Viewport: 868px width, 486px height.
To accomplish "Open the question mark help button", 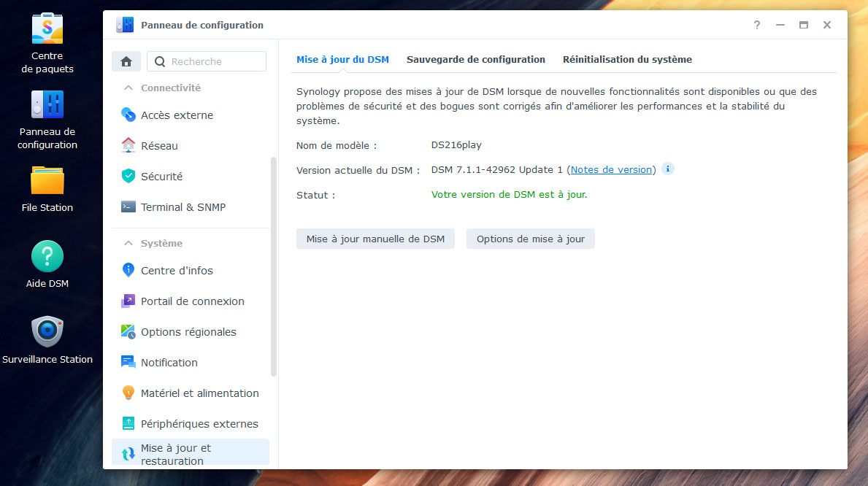I will [757, 25].
